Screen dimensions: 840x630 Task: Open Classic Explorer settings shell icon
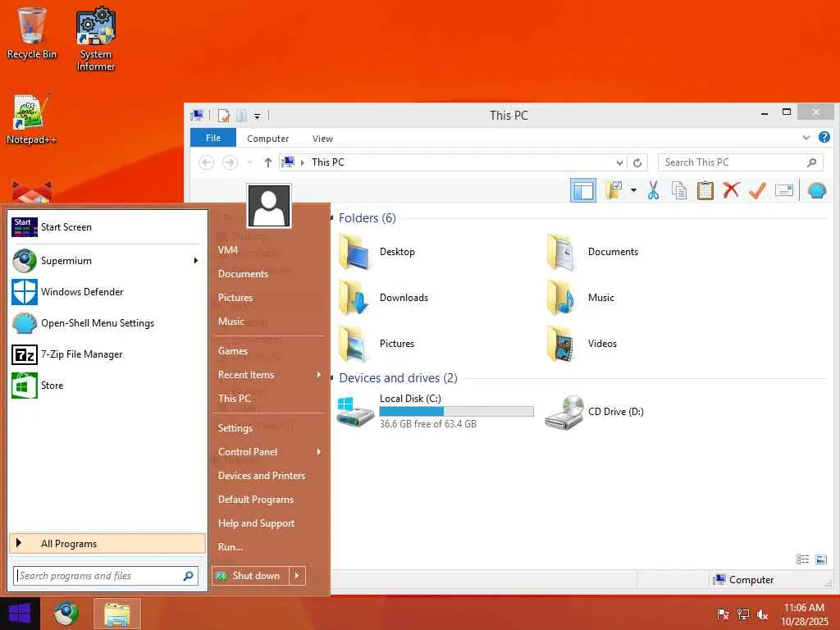(817, 190)
